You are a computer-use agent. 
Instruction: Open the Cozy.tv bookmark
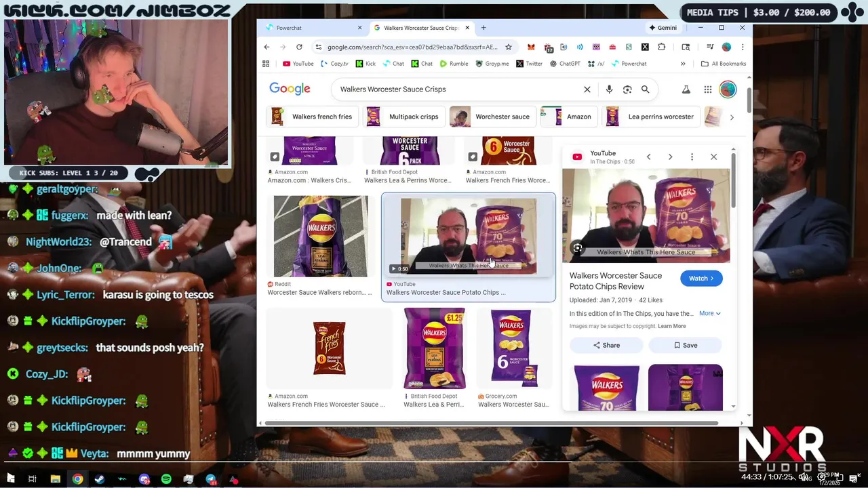(335, 64)
